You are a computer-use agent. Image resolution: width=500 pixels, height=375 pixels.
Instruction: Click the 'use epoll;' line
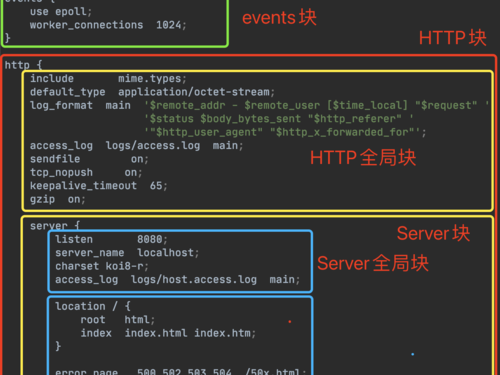61,12
